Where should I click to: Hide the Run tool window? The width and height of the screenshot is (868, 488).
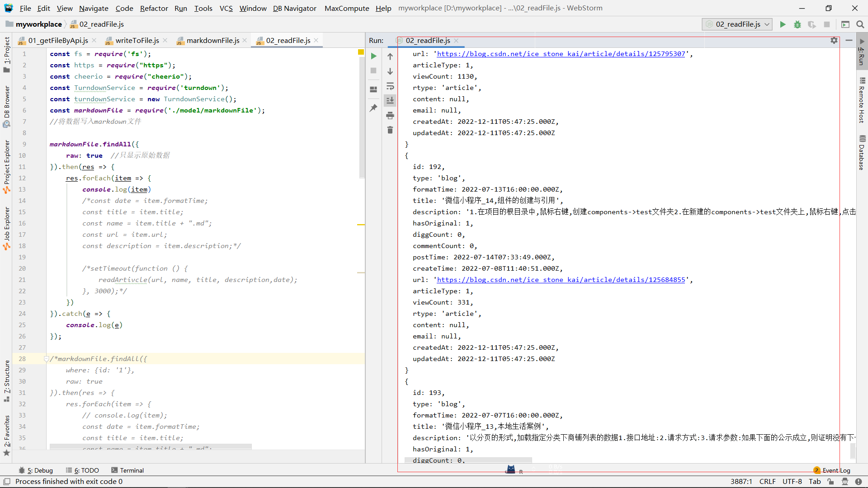849,40
